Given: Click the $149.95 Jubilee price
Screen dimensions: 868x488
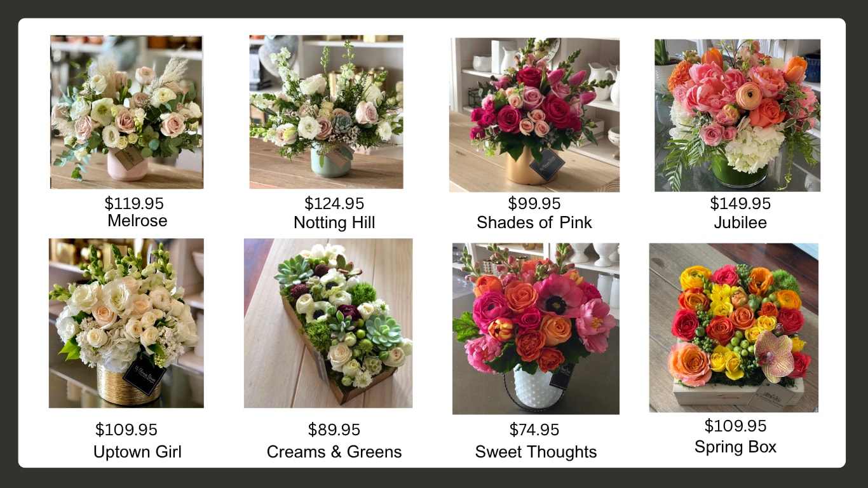Looking at the screenshot, I should pyautogui.click(x=740, y=203).
